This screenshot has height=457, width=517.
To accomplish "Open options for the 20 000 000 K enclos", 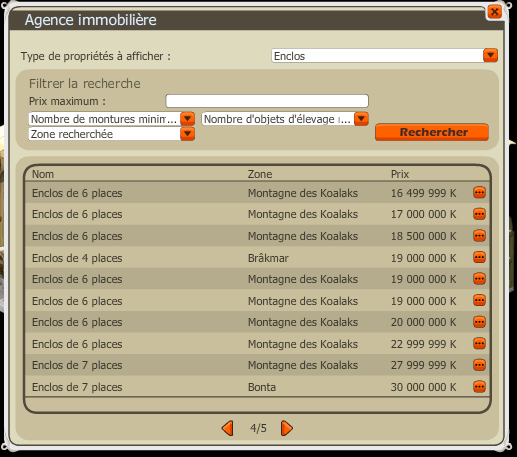I will (x=479, y=322).
